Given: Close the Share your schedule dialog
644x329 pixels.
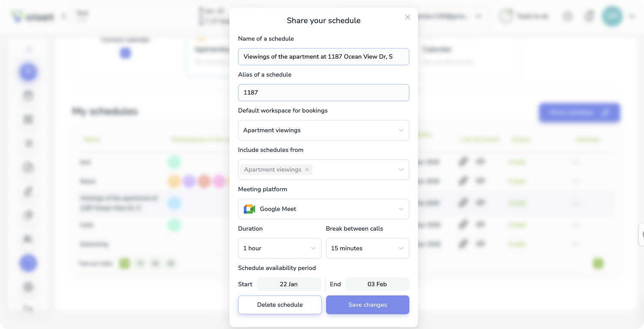Looking at the screenshot, I should [x=407, y=17].
